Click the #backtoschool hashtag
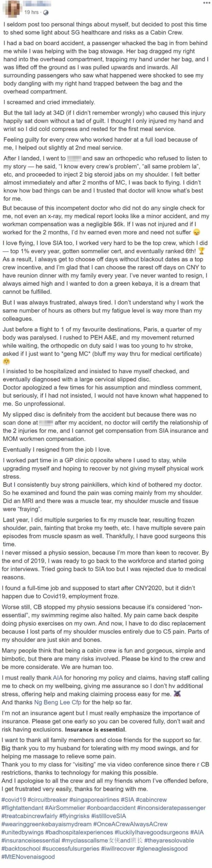 [x=21, y=849]
